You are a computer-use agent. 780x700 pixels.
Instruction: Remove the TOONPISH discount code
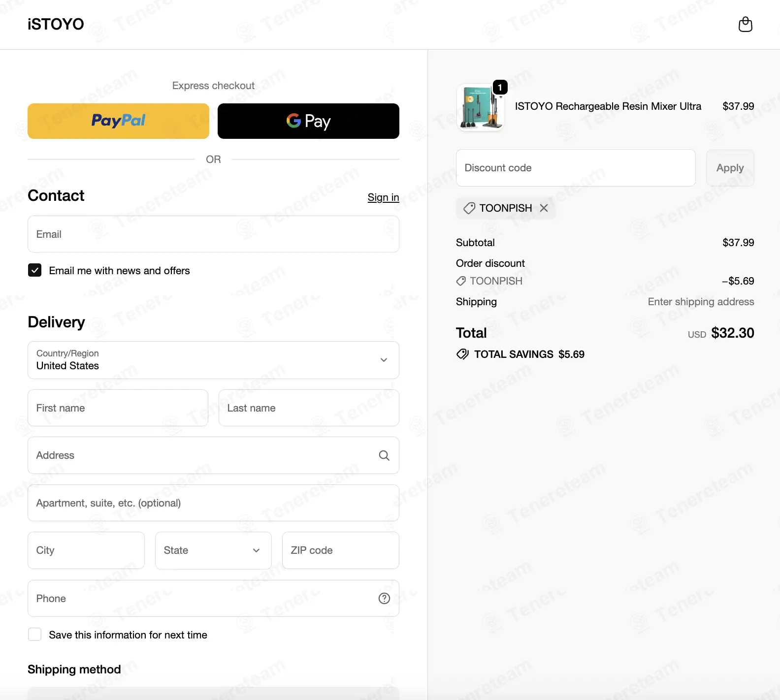pyautogui.click(x=544, y=208)
